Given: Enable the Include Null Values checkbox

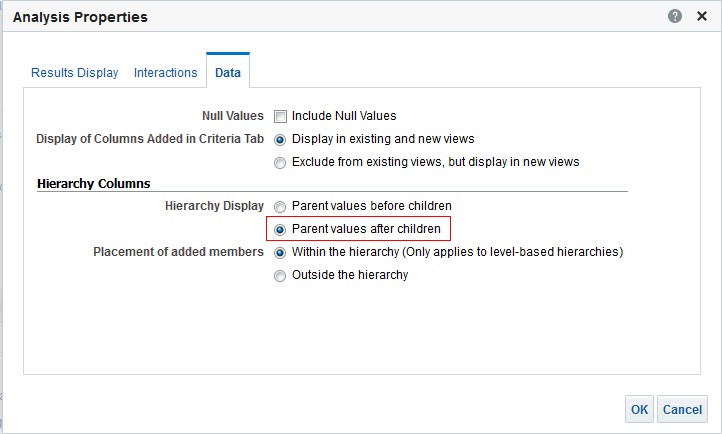Looking at the screenshot, I should pyautogui.click(x=281, y=116).
